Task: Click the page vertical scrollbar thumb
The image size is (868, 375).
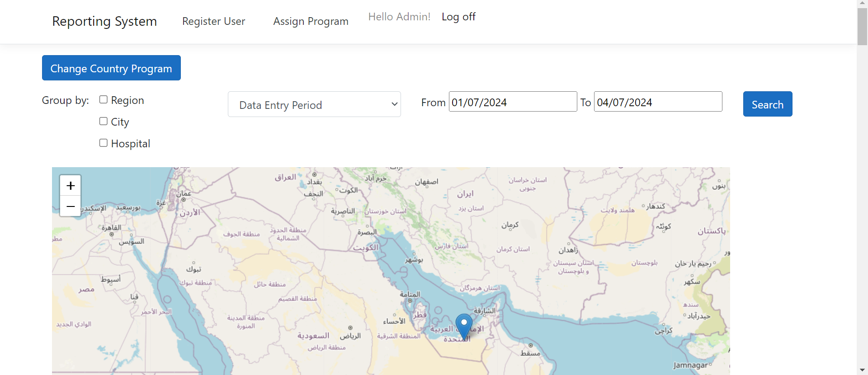Action: coord(862,27)
